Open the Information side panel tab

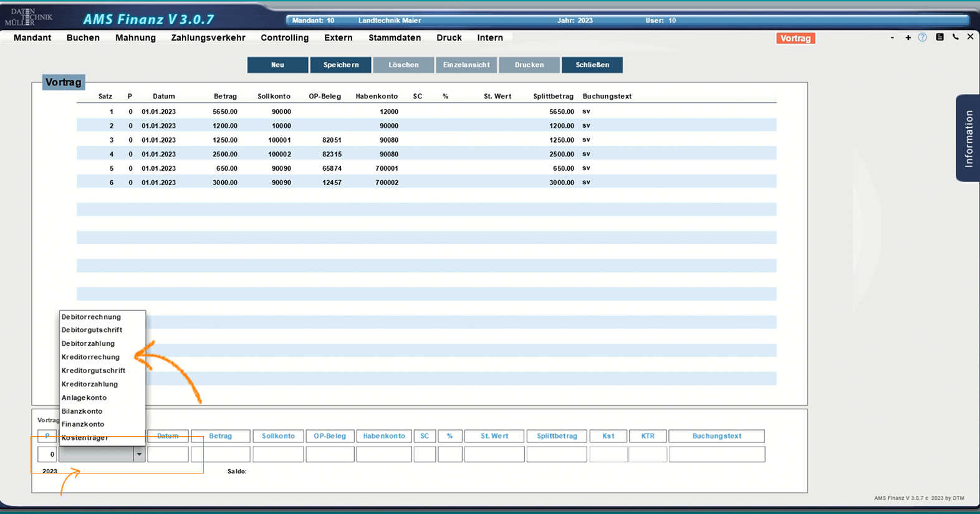(x=968, y=138)
